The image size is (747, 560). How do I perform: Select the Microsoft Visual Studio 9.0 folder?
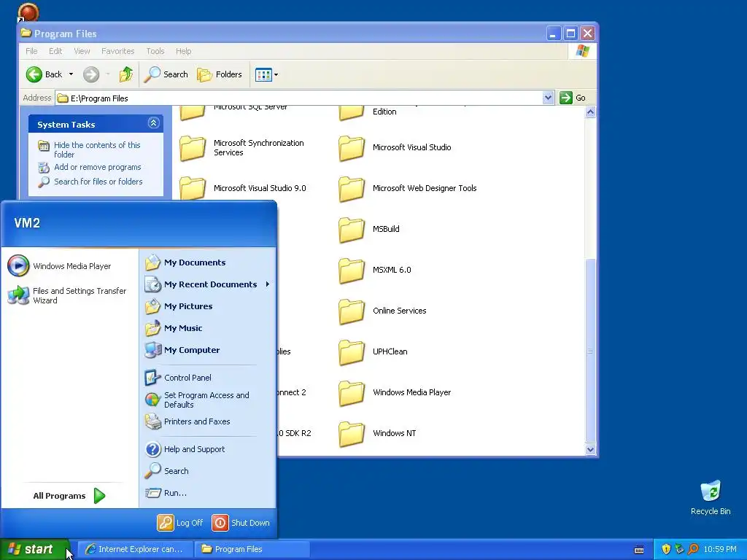[243, 188]
